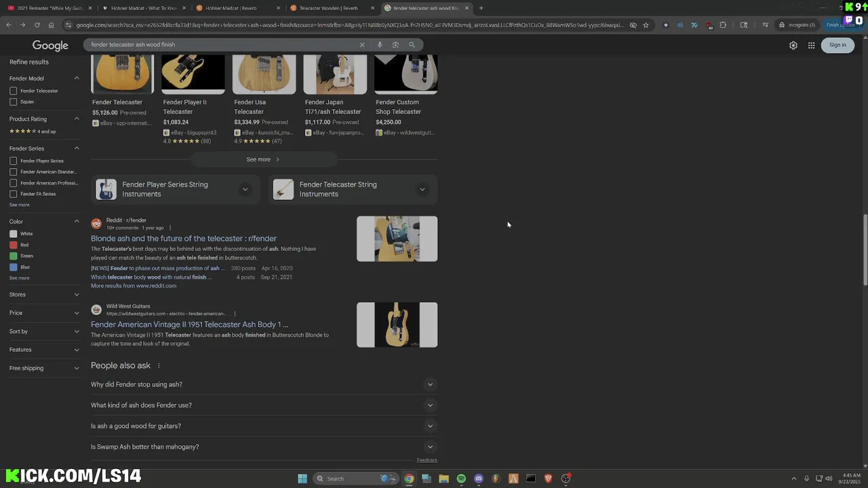Viewport: 868px width, 488px height.
Task: Search by image with the camera lens icon
Action: (x=395, y=45)
